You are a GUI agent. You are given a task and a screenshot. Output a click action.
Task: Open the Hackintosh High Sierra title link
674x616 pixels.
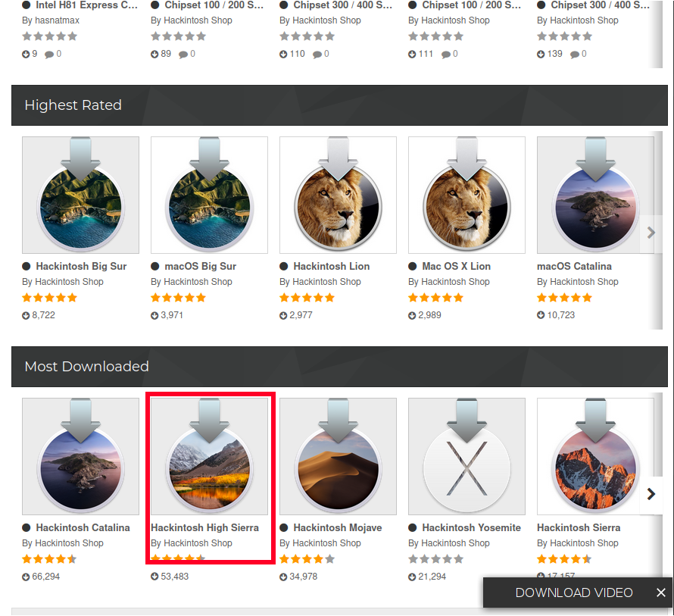click(204, 527)
